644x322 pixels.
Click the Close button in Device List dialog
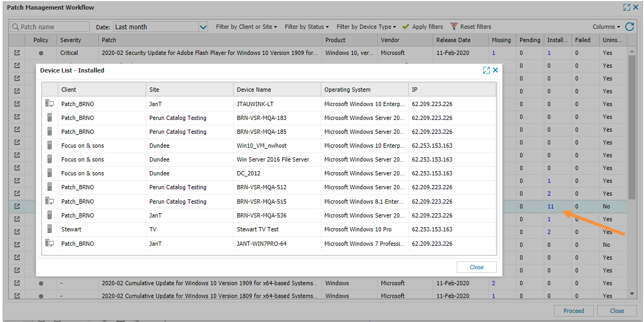click(x=476, y=267)
